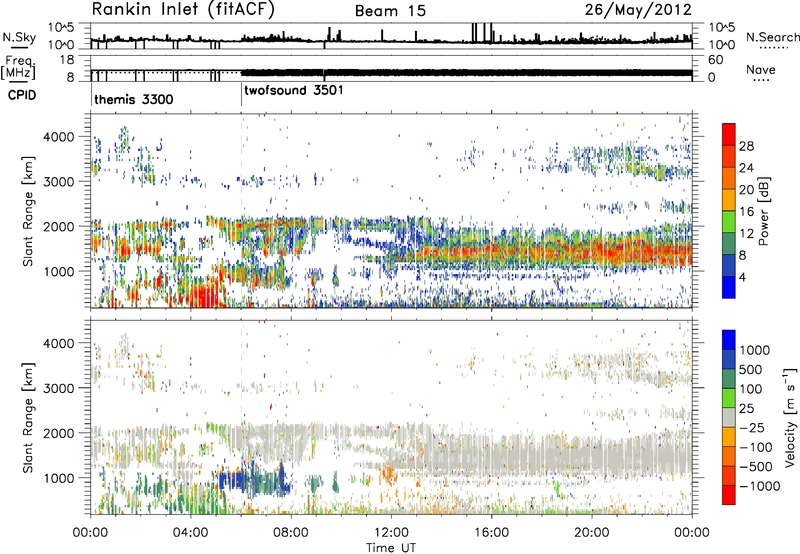Click the 'Freq. [MHz]' axis label
The height and width of the screenshot is (554, 800).
(19, 68)
